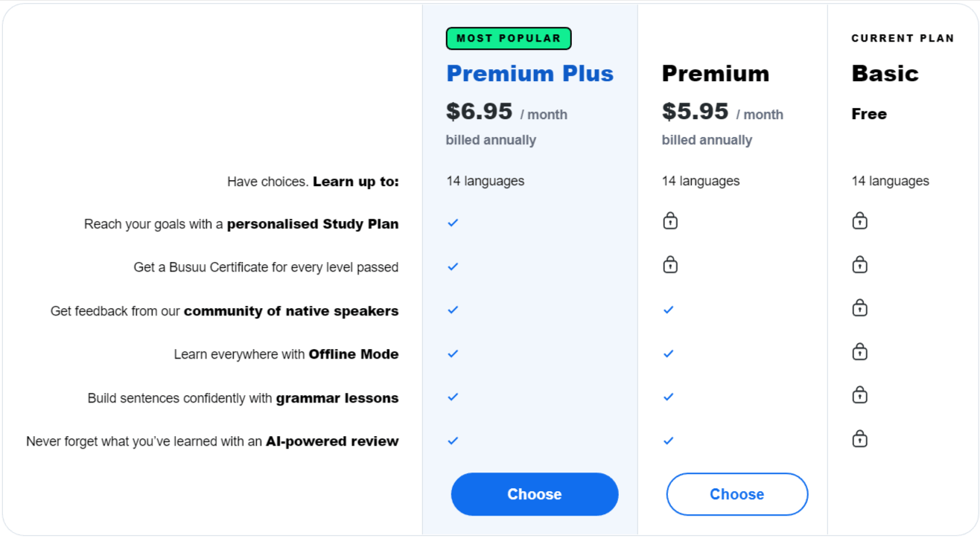The width and height of the screenshot is (980, 538).
Task: Click the Basic plan lock for Offline Mode
Action: (859, 352)
